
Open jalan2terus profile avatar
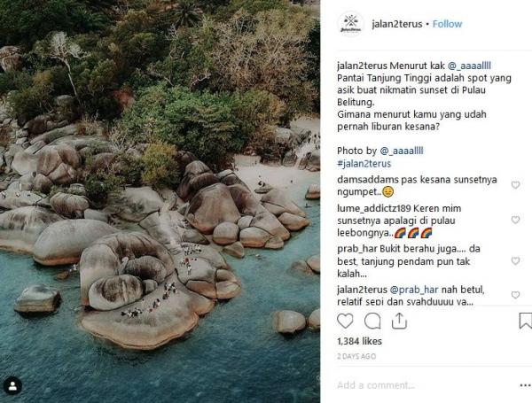pyautogui.click(x=351, y=24)
